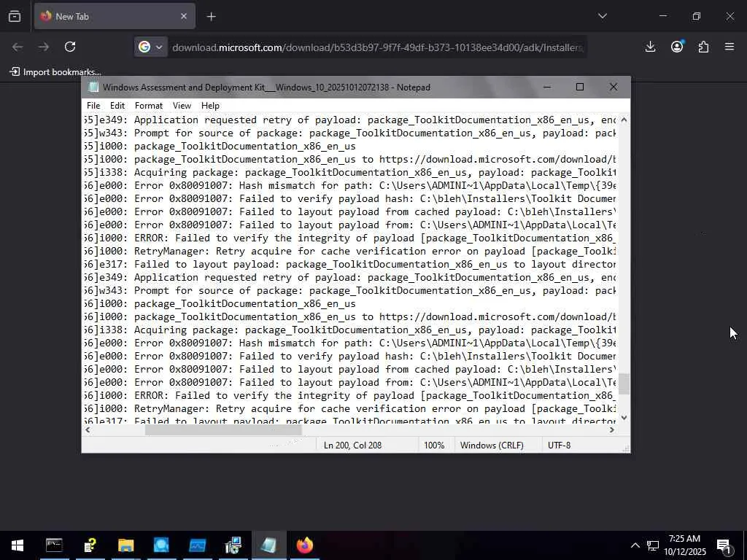Screen dimensions: 747x560
Task: Click 100% zoom status entry
Action: [x=434, y=446]
